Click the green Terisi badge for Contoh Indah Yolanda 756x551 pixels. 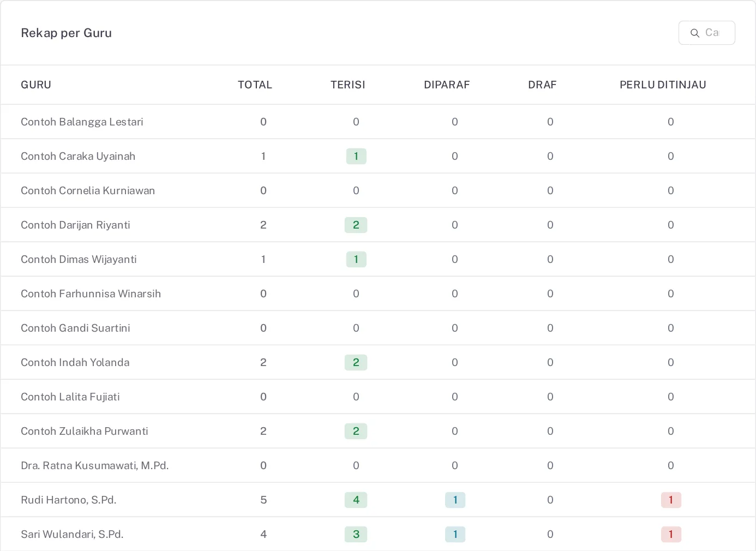tap(356, 362)
